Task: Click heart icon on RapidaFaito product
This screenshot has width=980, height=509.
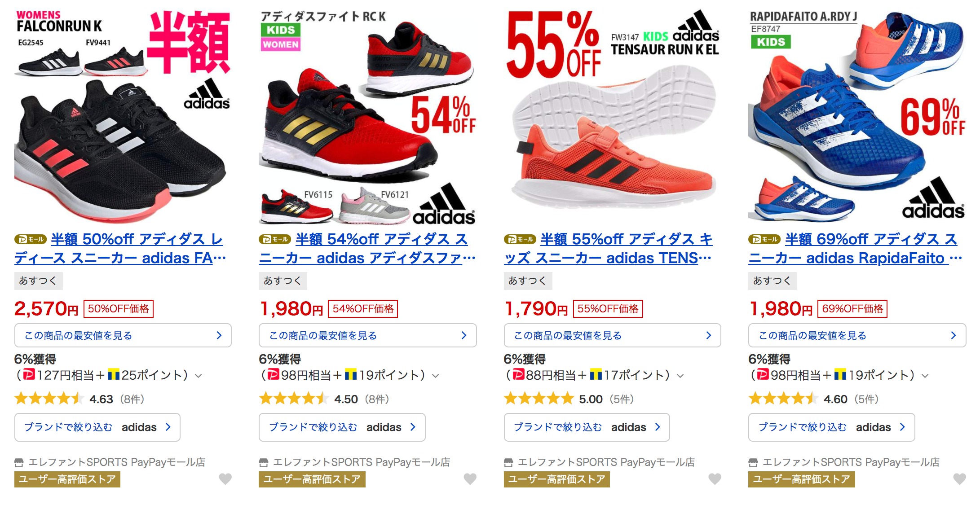Action: [x=959, y=479]
